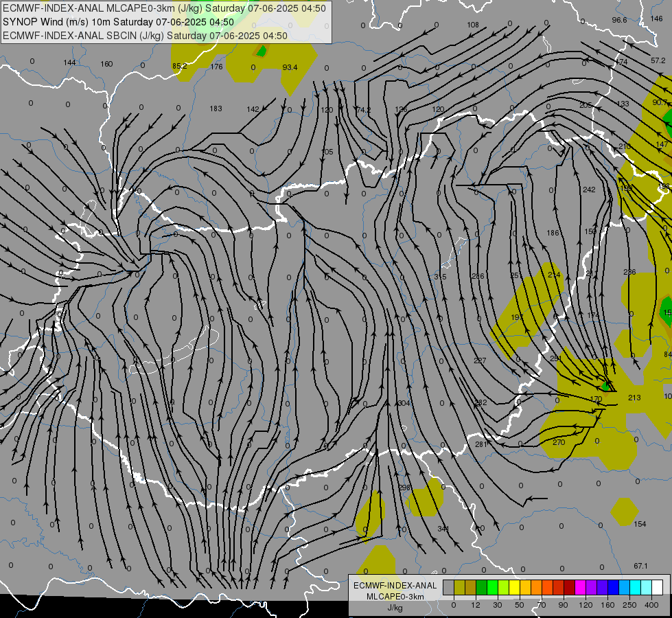Click the legend tick label 30
Image resolution: width=672 pixels, height=618 pixels.
(498, 605)
